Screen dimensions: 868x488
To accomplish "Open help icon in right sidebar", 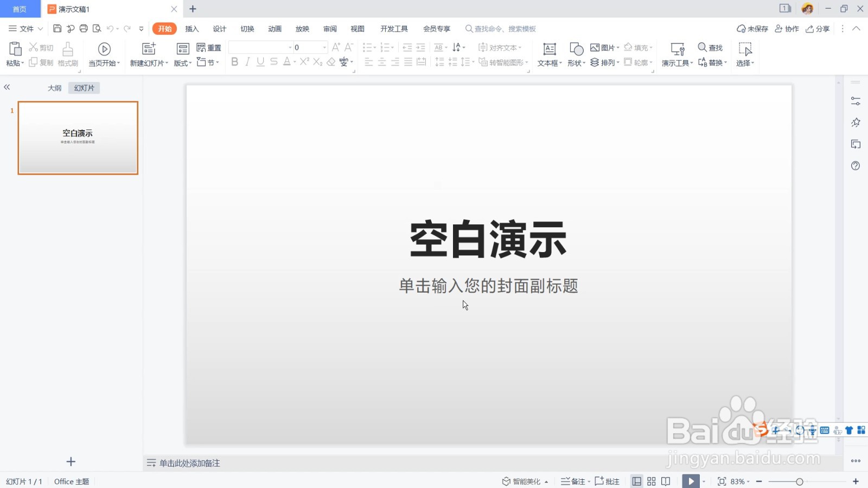I will click(x=856, y=165).
